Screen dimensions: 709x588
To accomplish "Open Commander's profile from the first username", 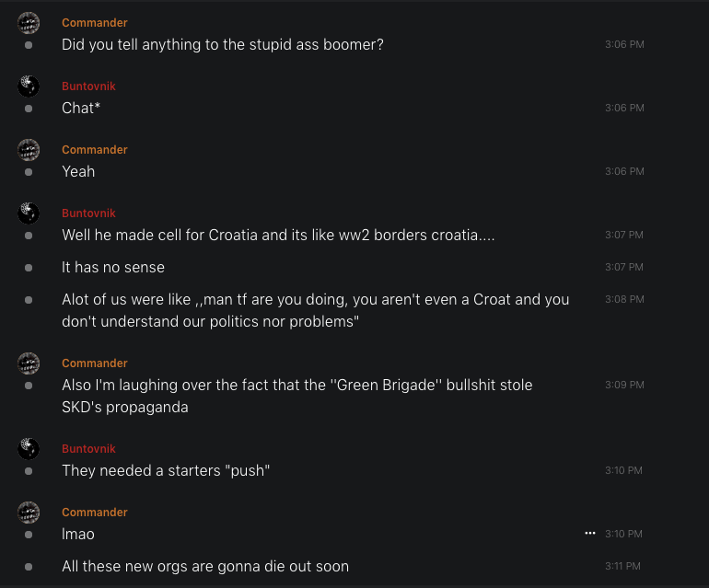I will (x=95, y=23).
